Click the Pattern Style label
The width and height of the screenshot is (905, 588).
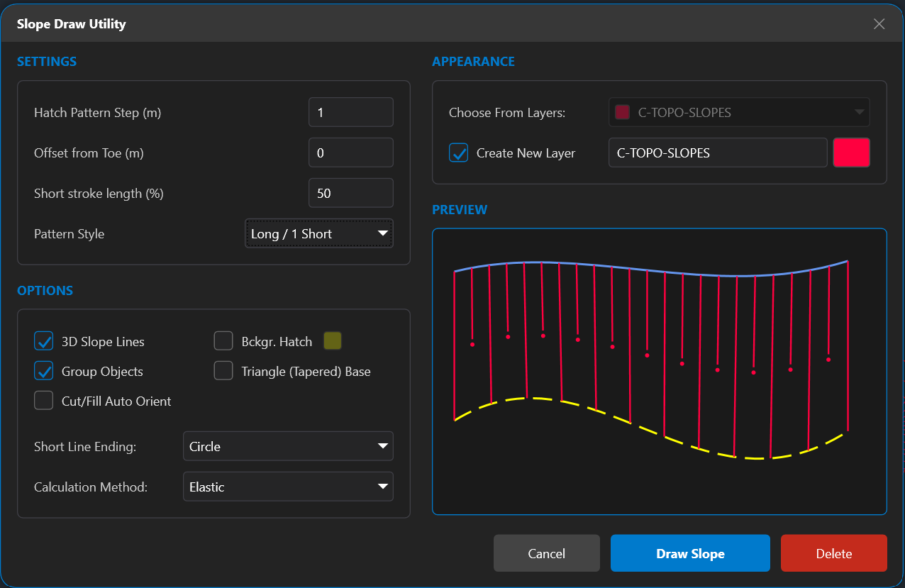(x=70, y=233)
